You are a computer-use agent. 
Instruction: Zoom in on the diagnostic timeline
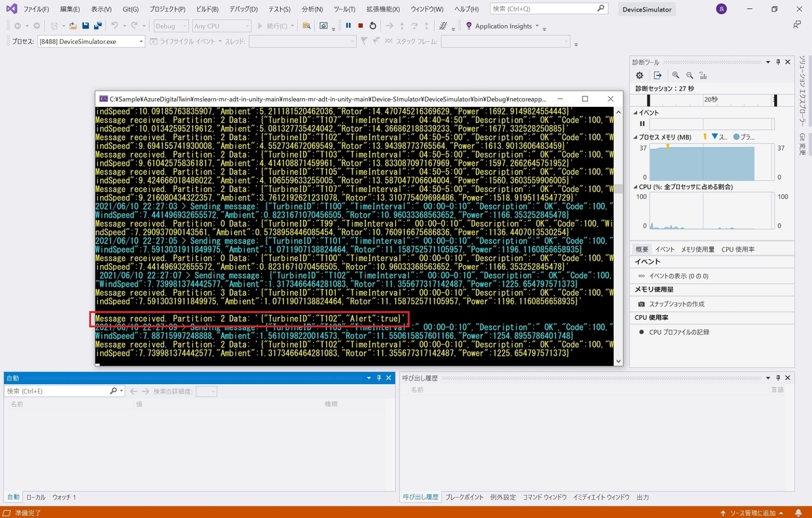[675, 75]
